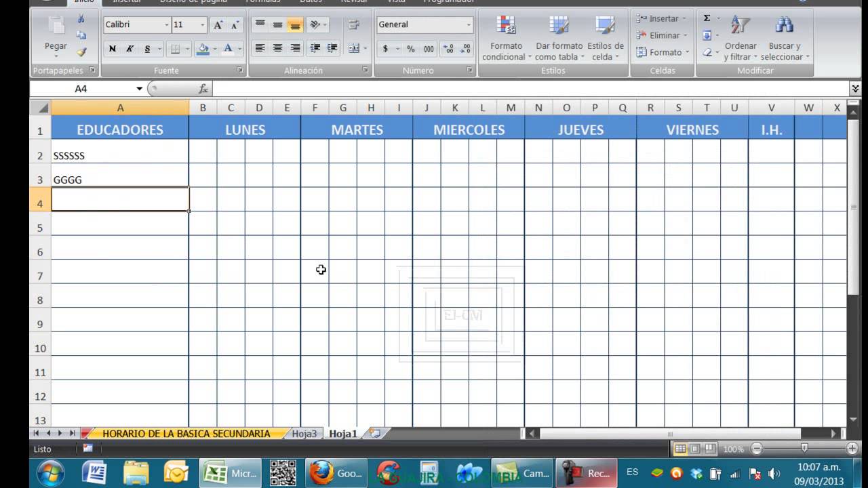Click the insert new worksheet tab

click(374, 434)
